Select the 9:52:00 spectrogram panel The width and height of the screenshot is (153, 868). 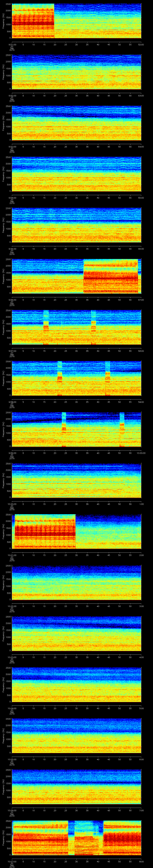click(76, 72)
